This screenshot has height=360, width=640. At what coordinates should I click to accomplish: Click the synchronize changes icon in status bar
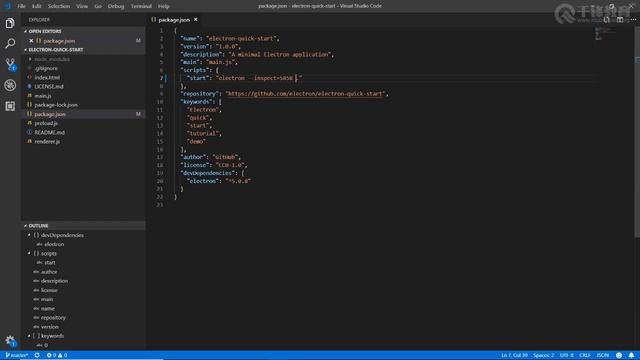(x=37, y=356)
